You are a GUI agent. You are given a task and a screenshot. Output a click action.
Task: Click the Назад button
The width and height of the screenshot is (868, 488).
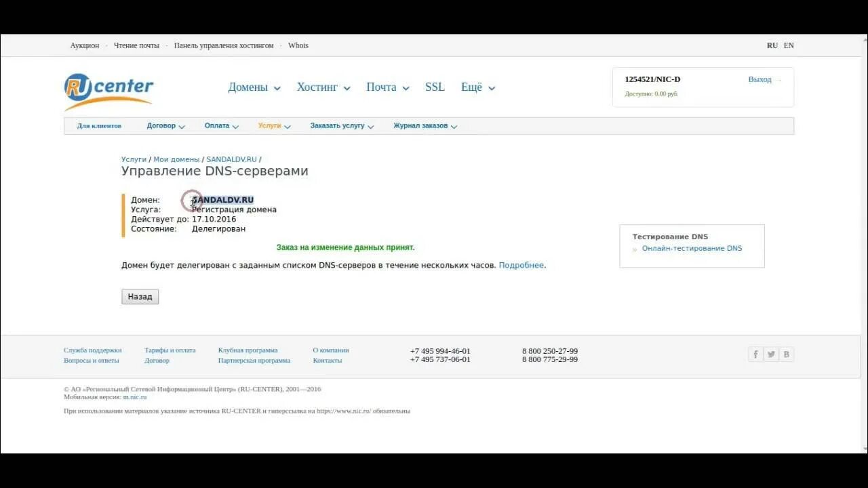[140, 297]
